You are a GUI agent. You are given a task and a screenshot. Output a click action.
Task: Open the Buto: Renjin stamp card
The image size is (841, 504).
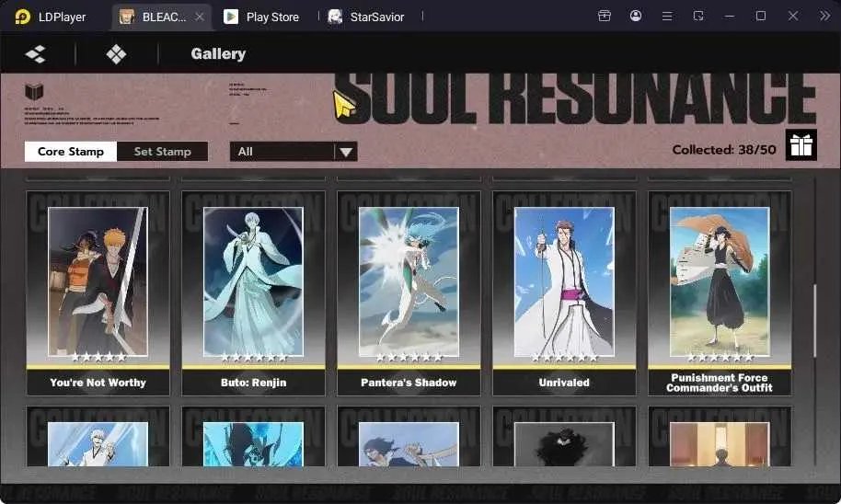click(253, 293)
